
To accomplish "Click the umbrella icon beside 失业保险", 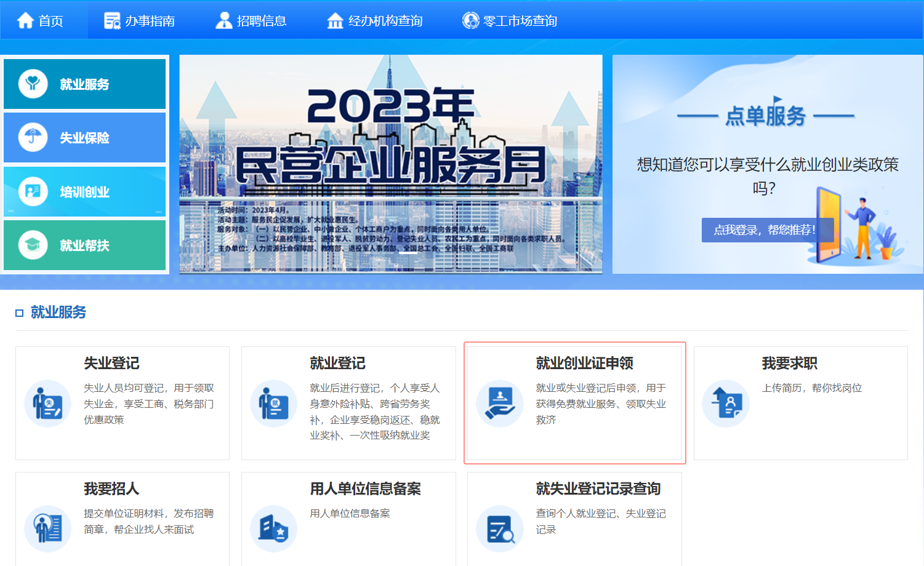I will pos(33,137).
